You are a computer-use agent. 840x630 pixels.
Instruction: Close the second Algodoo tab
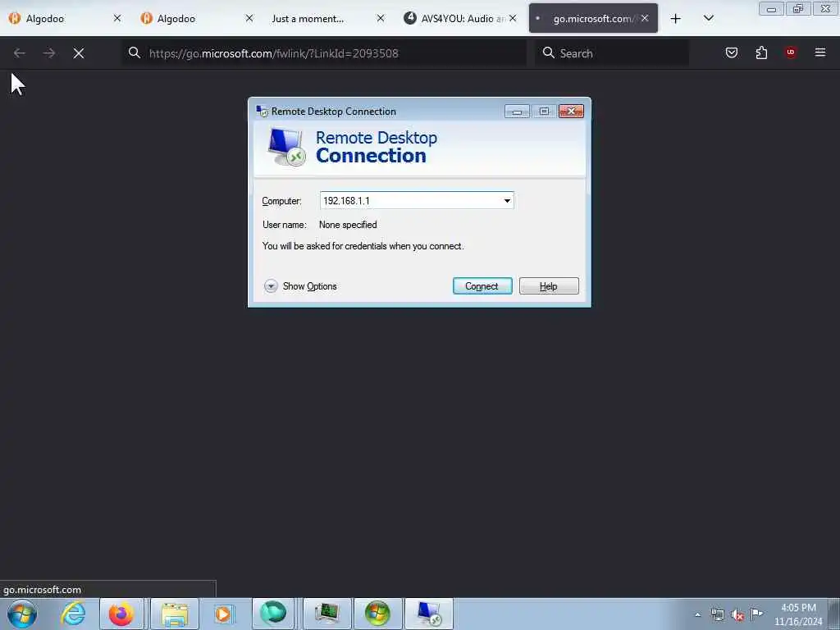(x=249, y=18)
